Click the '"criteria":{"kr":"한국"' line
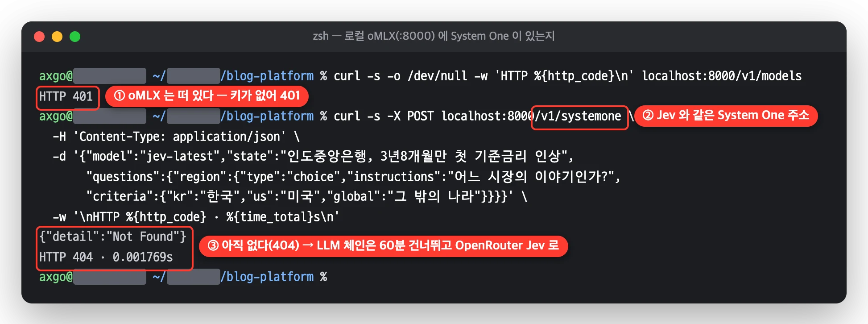This screenshot has width=868, height=324. 307,197
